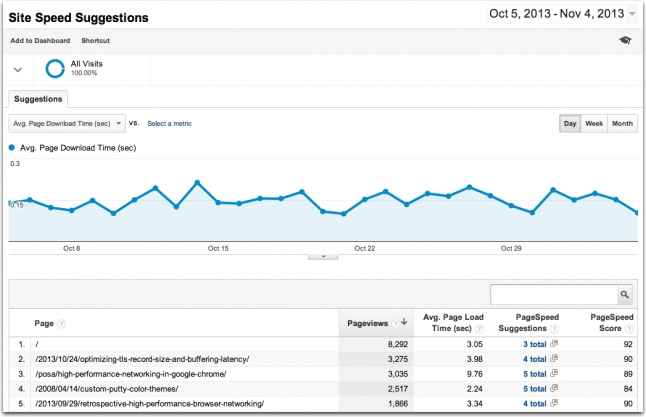Open 5 total for putty-color-themes page
Screen dimensions: 646x417
pos(535,389)
